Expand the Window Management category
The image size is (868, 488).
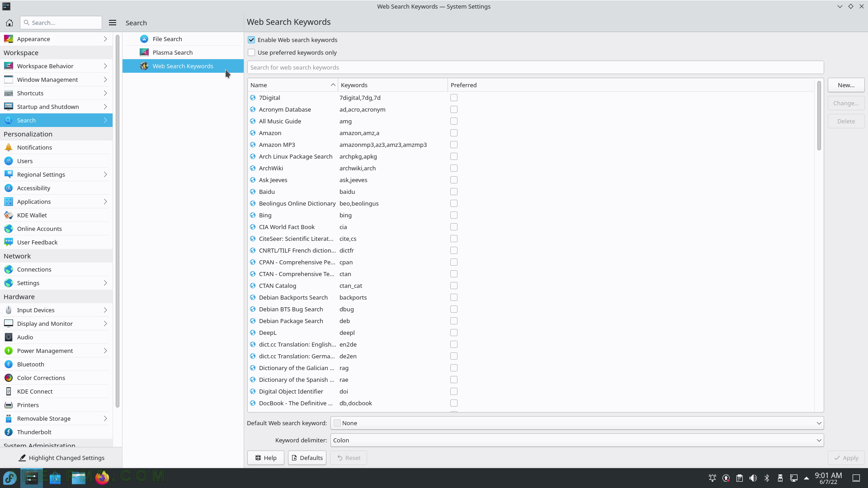click(105, 80)
